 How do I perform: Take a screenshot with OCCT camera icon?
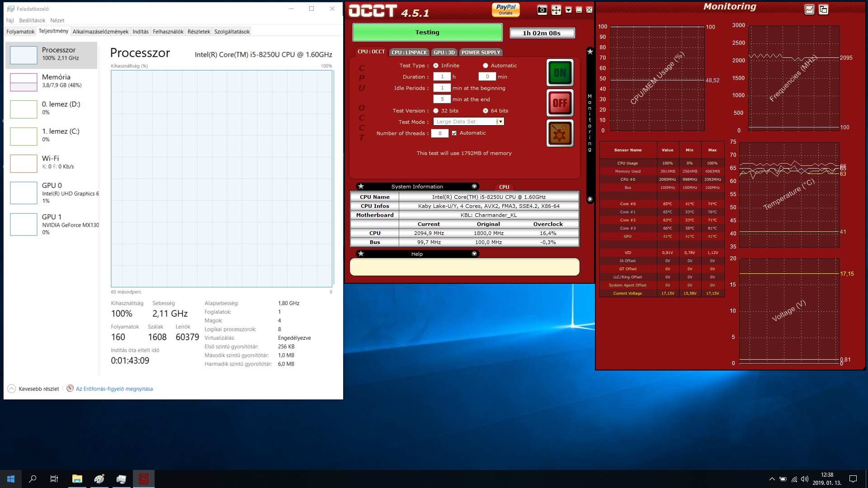tap(542, 10)
